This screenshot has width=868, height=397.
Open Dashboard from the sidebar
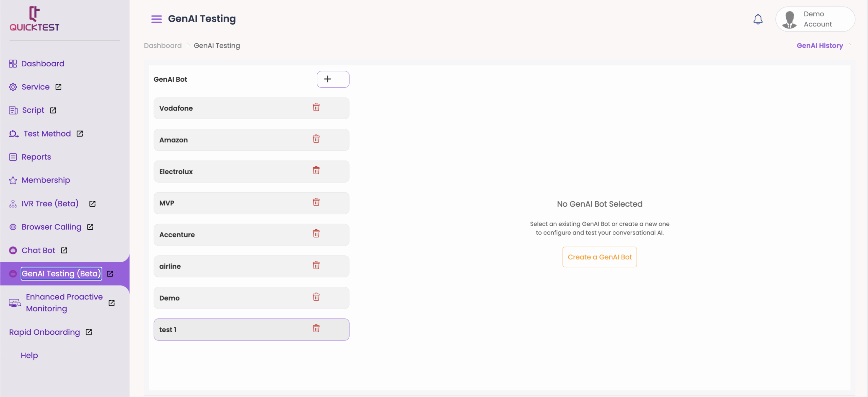[x=42, y=64]
